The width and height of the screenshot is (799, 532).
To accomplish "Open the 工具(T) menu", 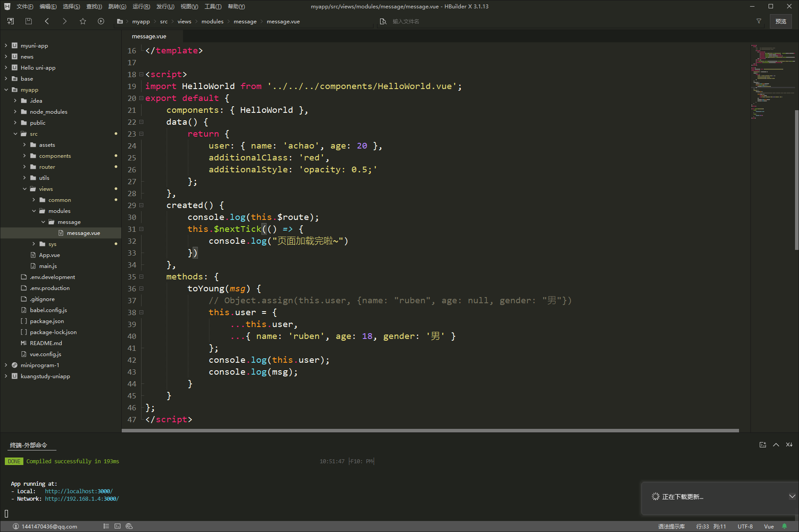I will (x=213, y=7).
